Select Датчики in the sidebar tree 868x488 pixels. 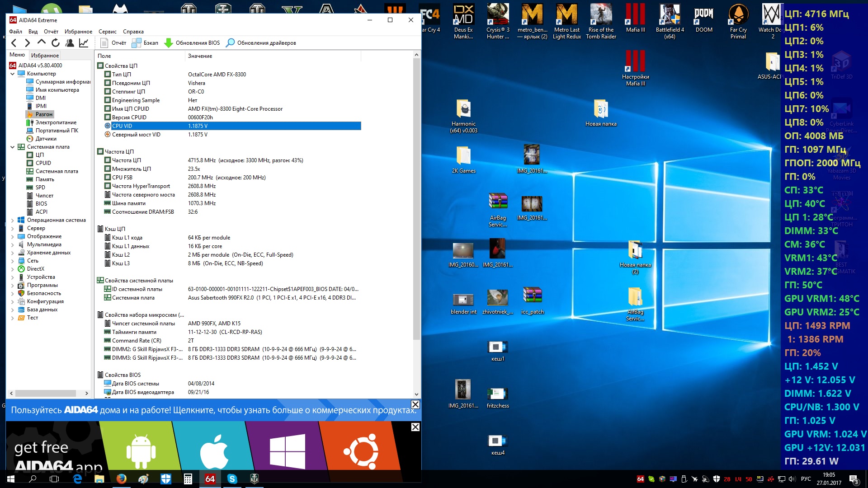click(46, 139)
